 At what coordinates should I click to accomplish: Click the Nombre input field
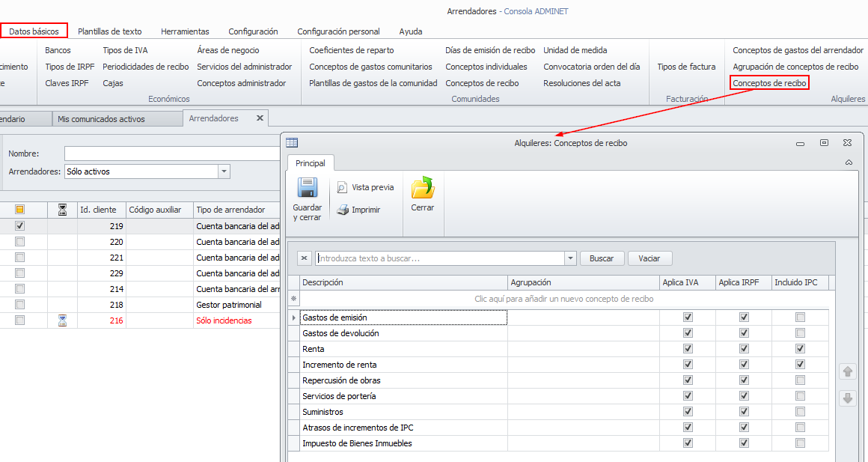click(173, 154)
